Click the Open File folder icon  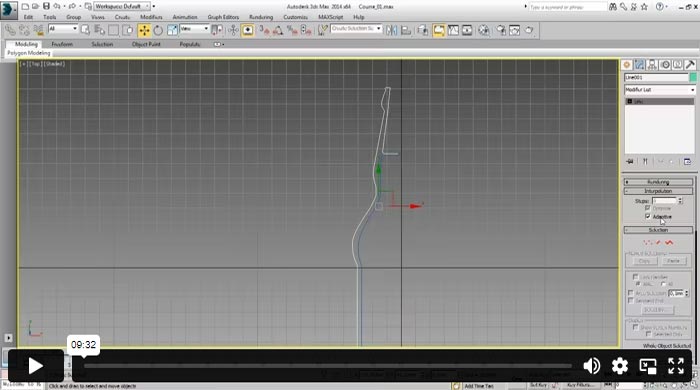36,6
